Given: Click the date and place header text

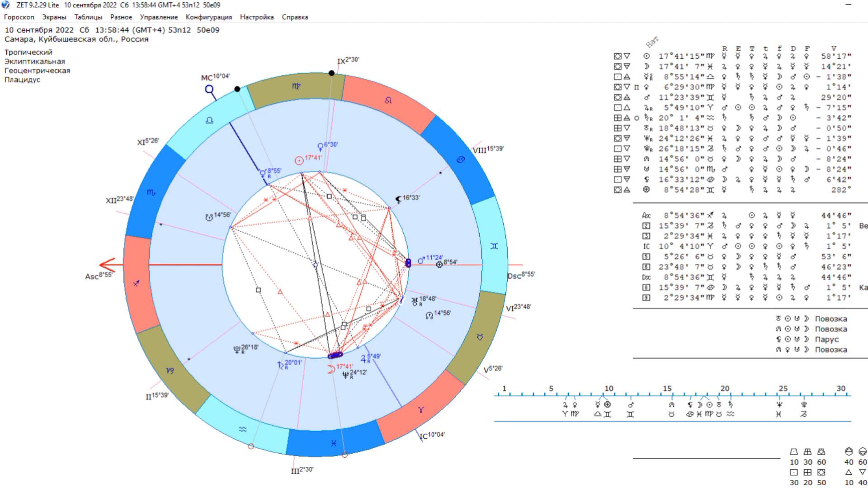Looking at the screenshot, I should (112, 30).
